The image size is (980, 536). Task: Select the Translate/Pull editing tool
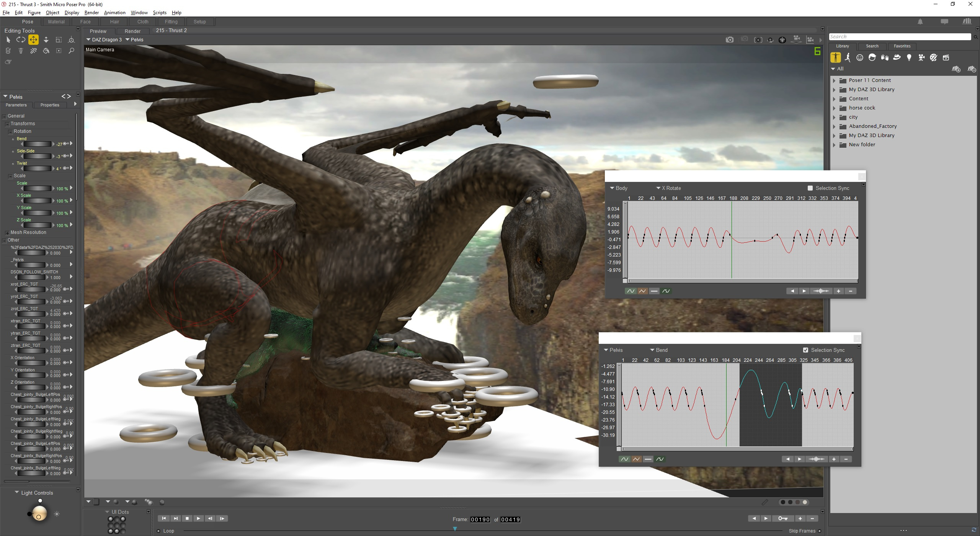[x=33, y=40]
